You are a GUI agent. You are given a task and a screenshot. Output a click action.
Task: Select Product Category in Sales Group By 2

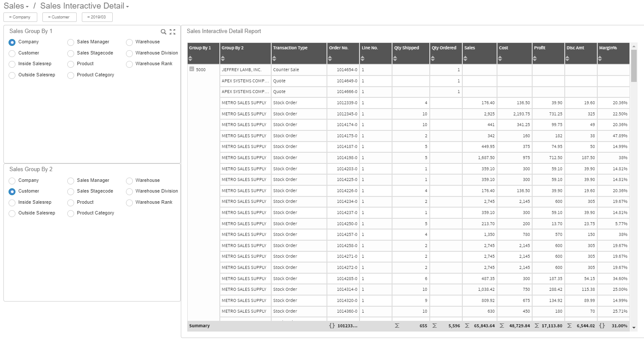click(x=70, y=213)
